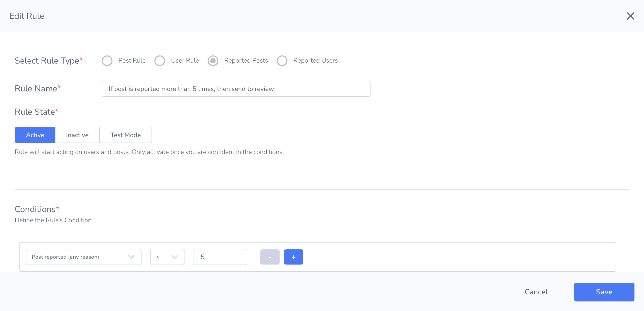Choose the Reported Posts radio option
Image resolution: width=644 pixels, height=311 pixels.
213,61
